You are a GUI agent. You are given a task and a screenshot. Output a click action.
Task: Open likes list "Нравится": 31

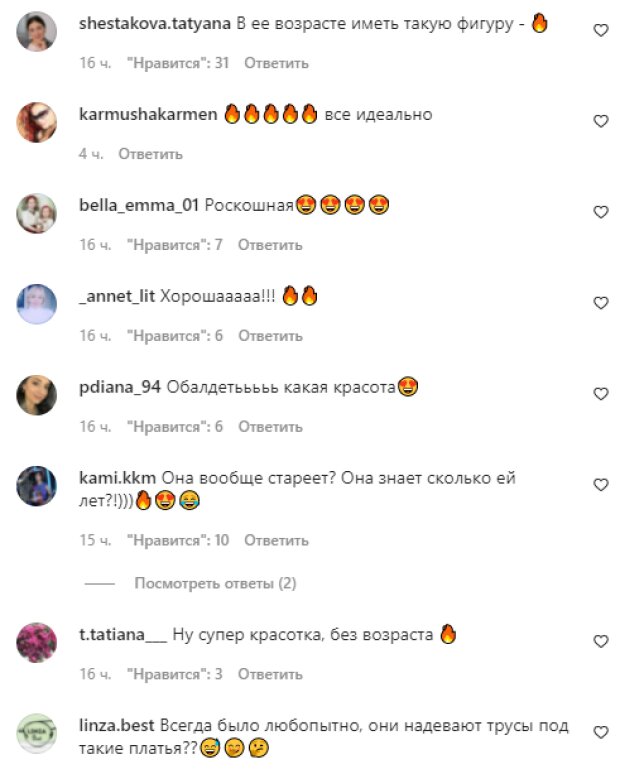click(x=178, y=63)
